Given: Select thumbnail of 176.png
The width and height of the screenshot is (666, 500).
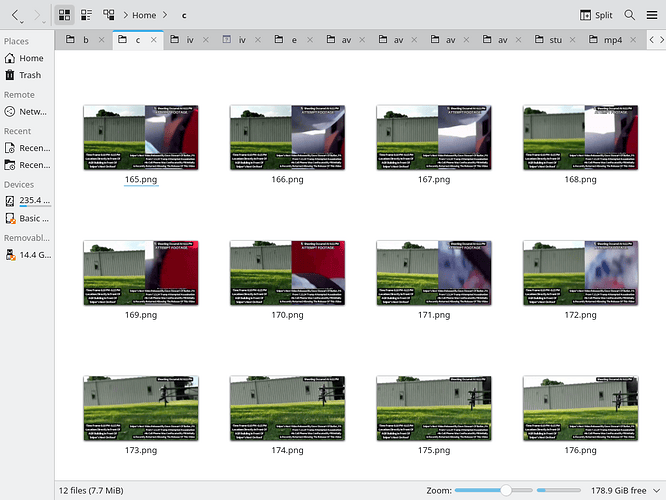Looking at the screenshot, I should (581, 408).
